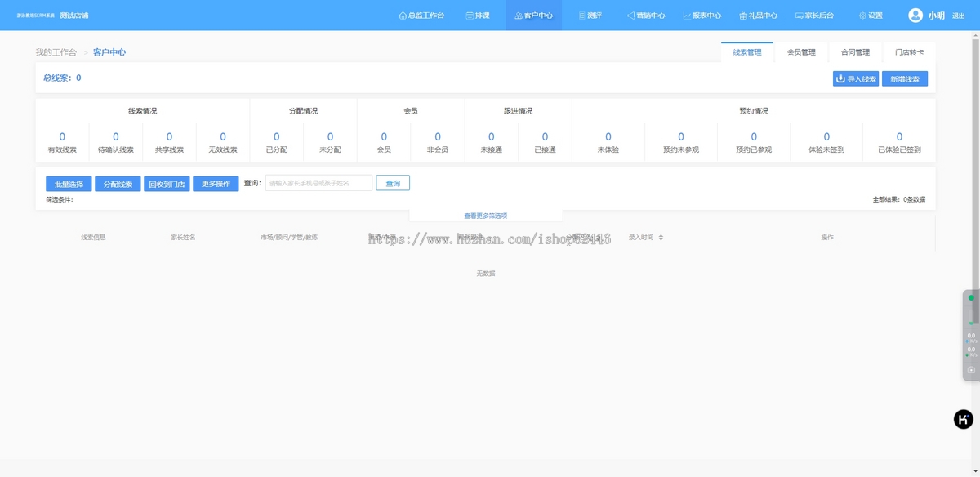
Task: Click the green dot on side widget
Action: click(x=971, y=298)
